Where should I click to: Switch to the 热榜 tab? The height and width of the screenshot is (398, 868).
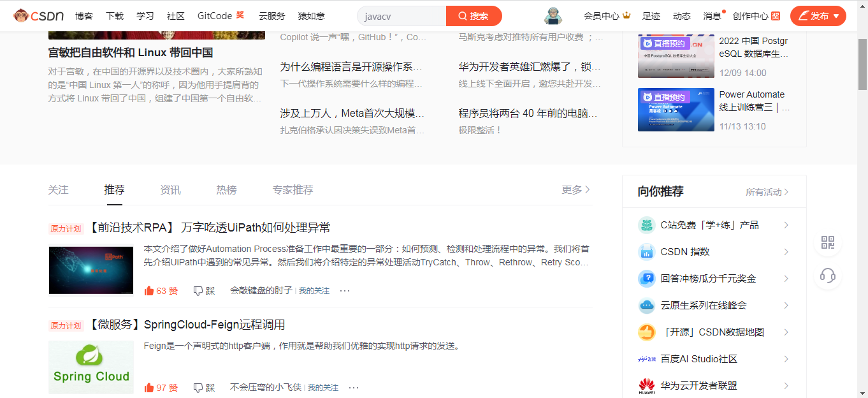[x=226, y=190]
